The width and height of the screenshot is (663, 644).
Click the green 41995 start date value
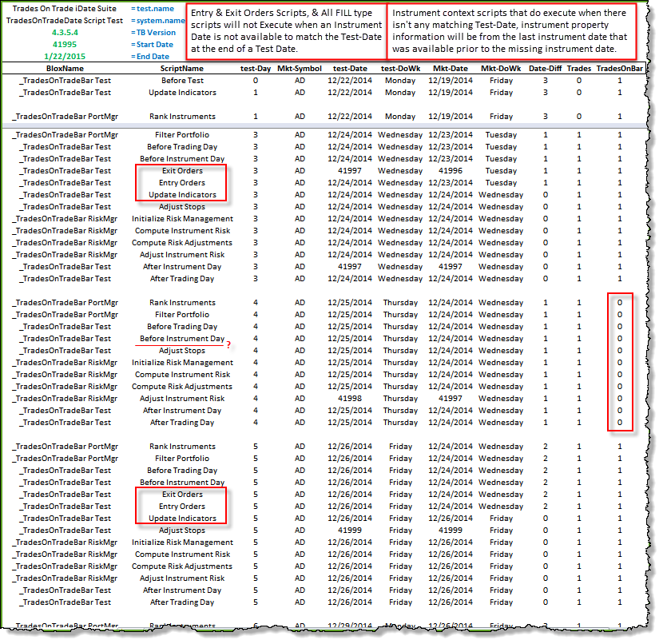point(66,44)
